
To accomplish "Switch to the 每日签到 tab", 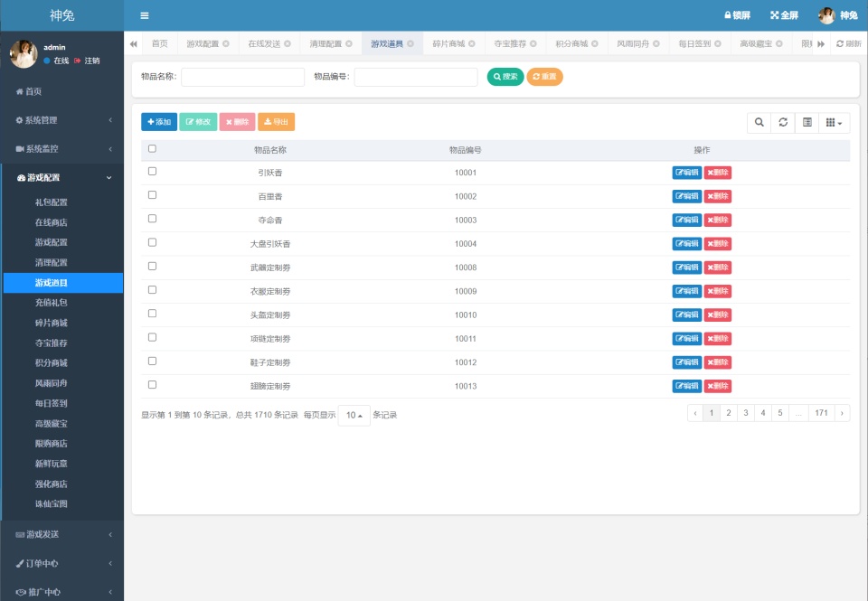I will (x=694, y=43).
